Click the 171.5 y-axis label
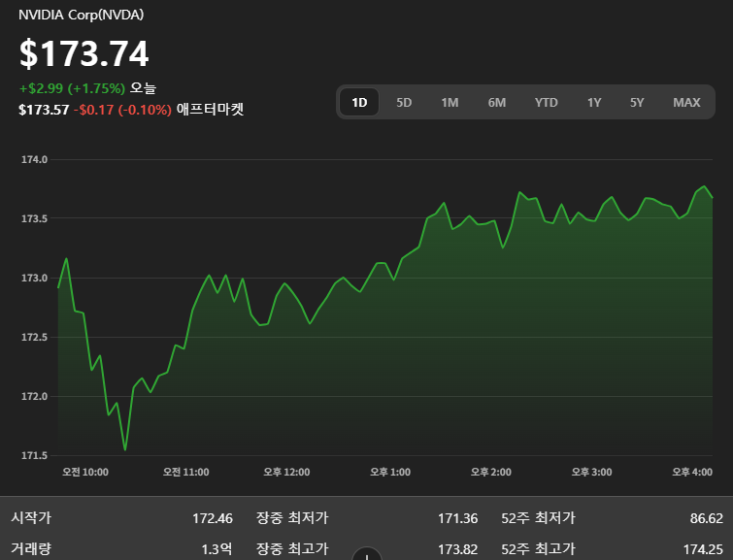 pos(34,455)
